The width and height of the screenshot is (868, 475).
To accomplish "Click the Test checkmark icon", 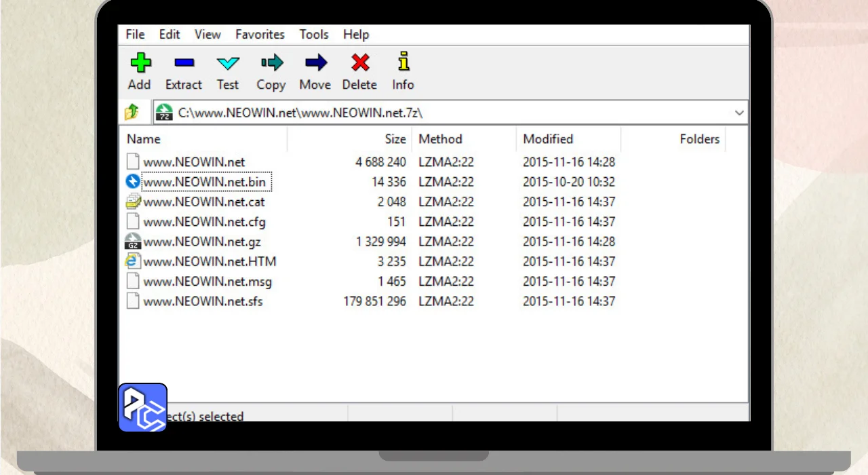I will 228,63.
